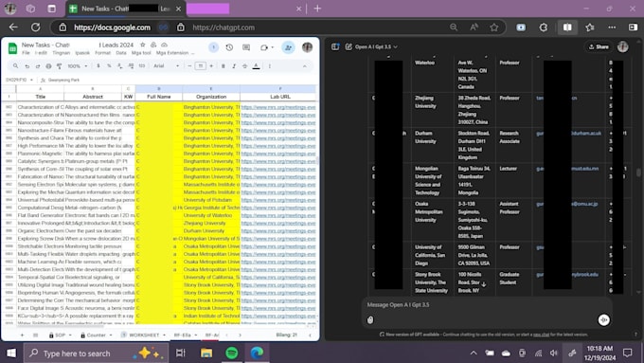Click the zoom magnifier icon in address bar
This screenshot has height=363, width=644.
454,27
